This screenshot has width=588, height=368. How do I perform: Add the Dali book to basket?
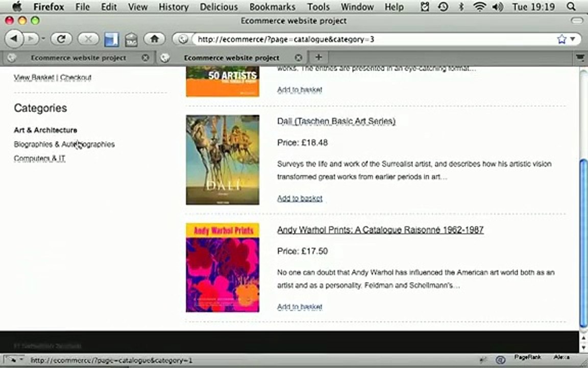300,198
